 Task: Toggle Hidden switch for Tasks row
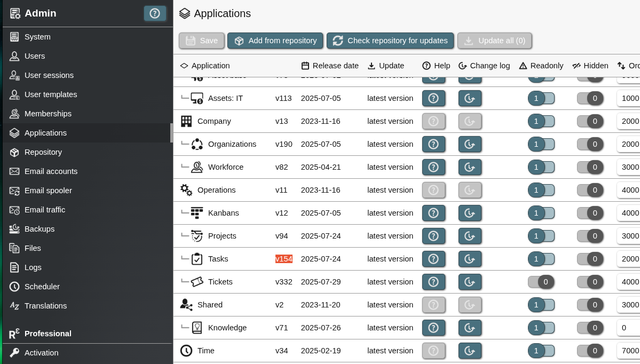point(590,259)
